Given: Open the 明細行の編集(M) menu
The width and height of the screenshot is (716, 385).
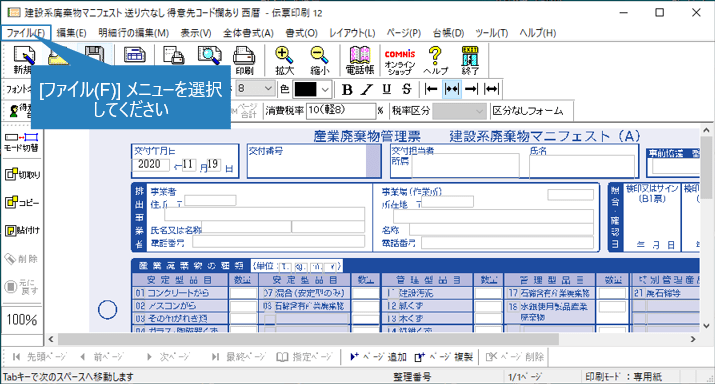Looking at the screenshot, I should (x=133, y=33).
